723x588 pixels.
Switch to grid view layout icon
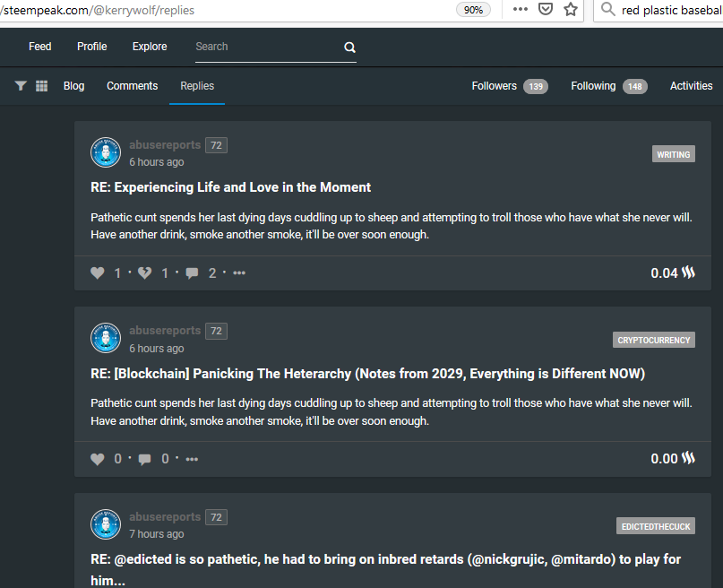pyautogui.click(x=42, y=86)
